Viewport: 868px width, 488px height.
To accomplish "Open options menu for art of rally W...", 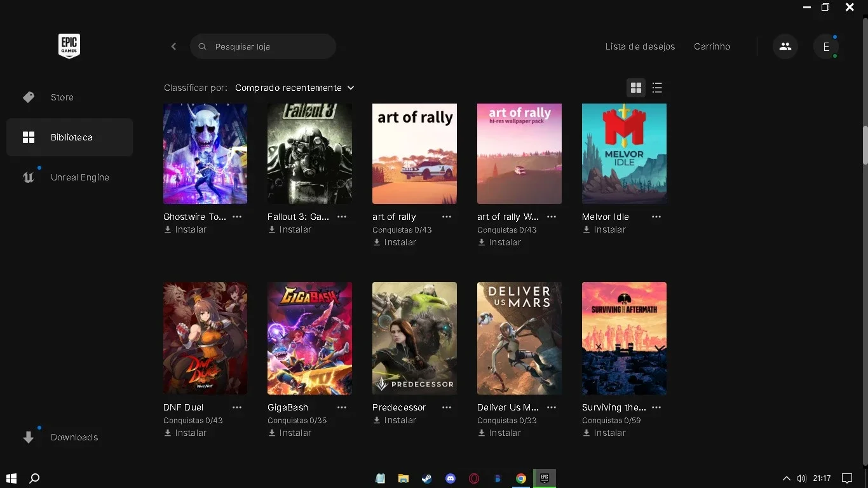I will [x=552, y=217].
